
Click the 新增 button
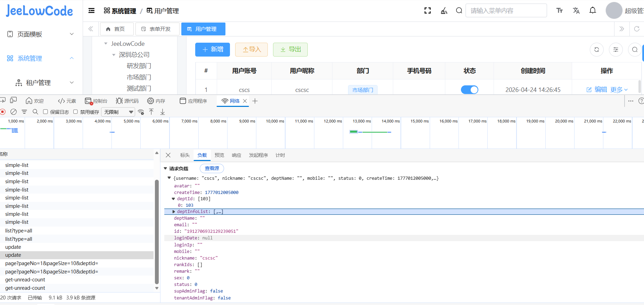coord(213,50)
